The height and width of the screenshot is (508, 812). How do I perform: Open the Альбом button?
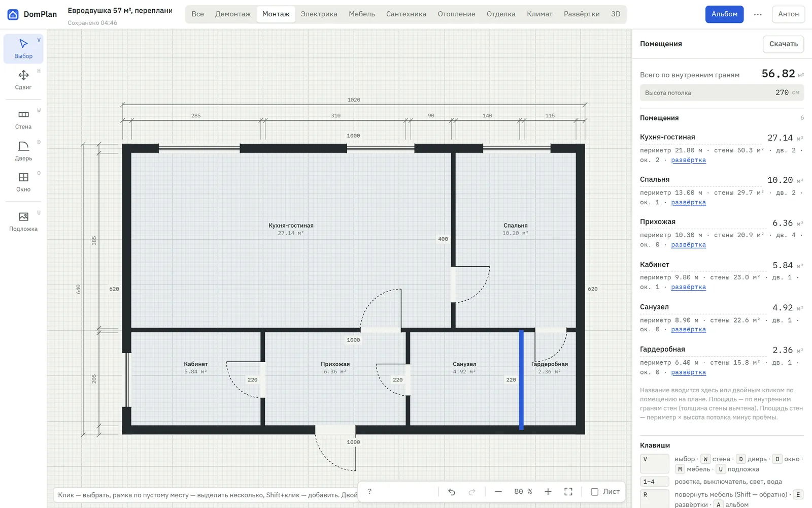coord(724,14)
